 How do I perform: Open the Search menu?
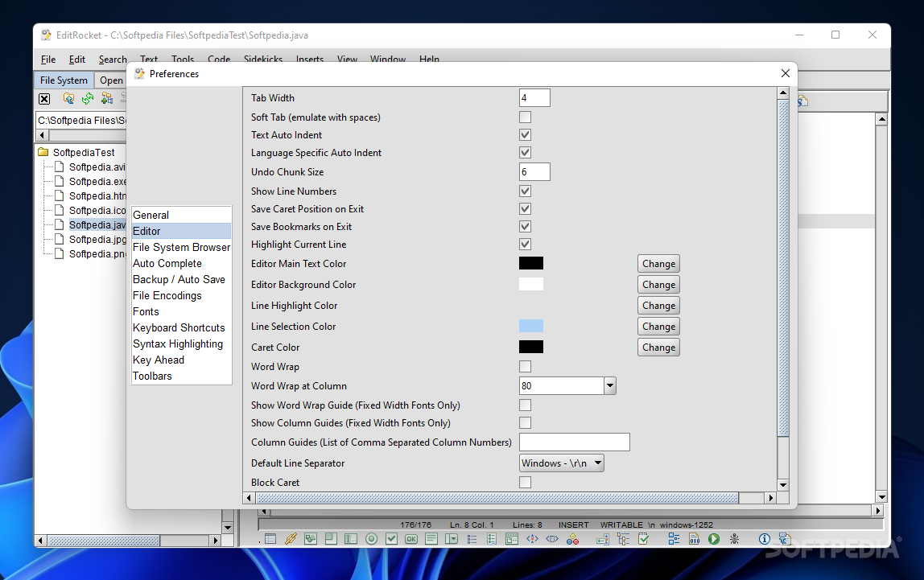tap(113, 60)
